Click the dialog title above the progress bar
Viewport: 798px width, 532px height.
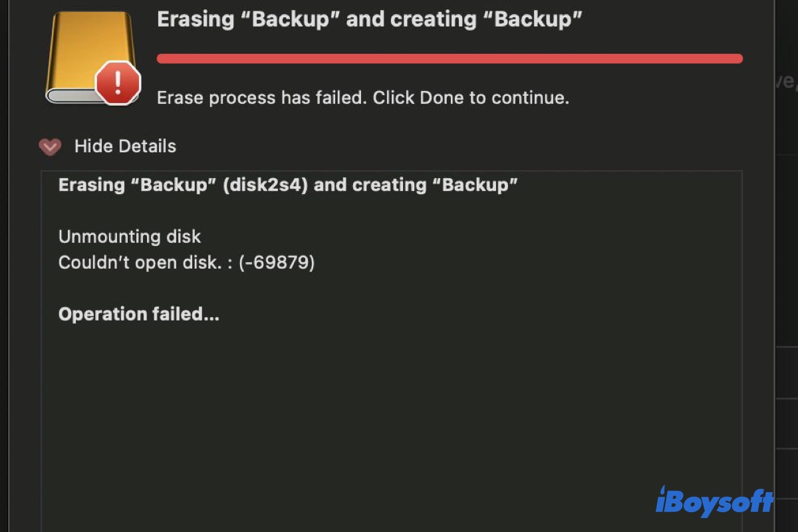[369, 19]
